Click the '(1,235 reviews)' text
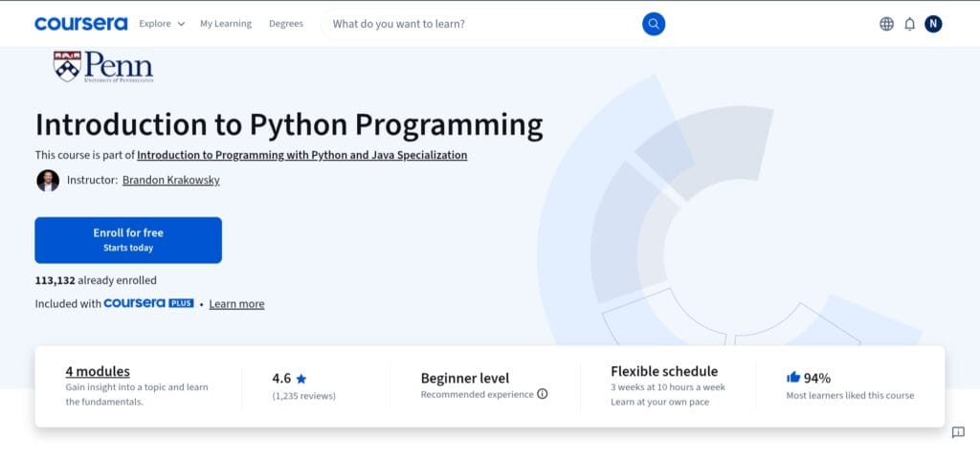 tap(303, 396)
